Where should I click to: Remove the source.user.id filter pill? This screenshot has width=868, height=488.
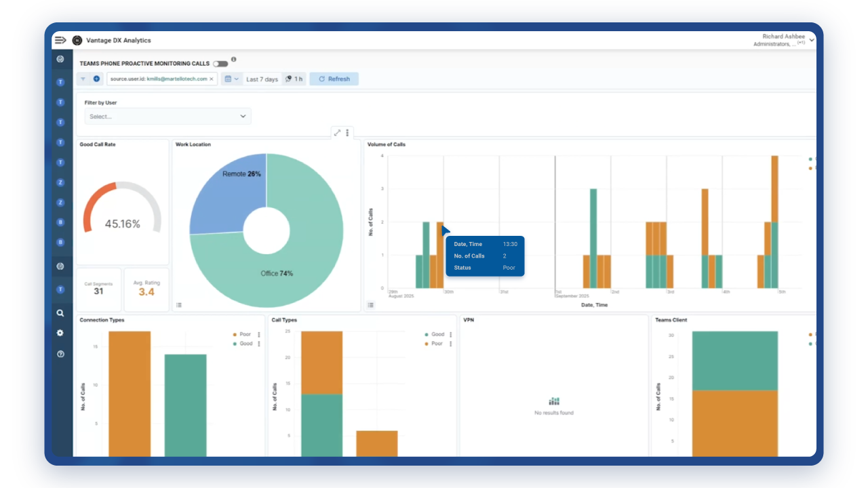click(211, 79)
